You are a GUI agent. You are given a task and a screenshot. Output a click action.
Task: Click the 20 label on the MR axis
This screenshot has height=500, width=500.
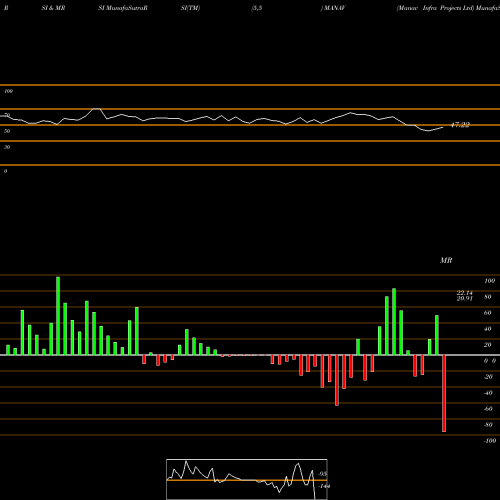point(488,345)
